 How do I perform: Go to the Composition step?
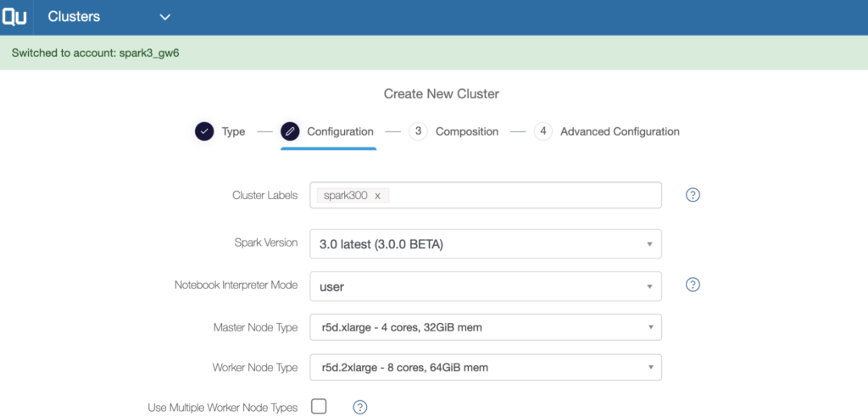467,132
